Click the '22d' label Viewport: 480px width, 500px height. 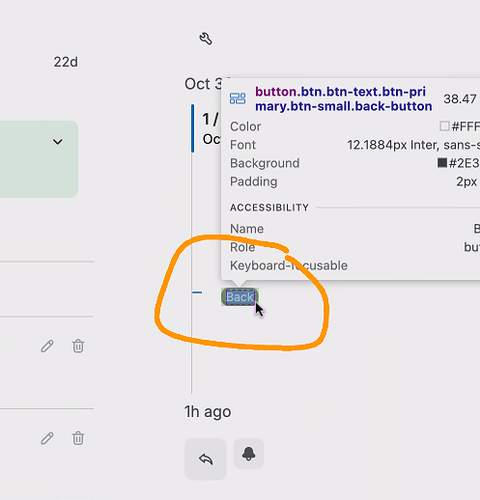point(66,62)
